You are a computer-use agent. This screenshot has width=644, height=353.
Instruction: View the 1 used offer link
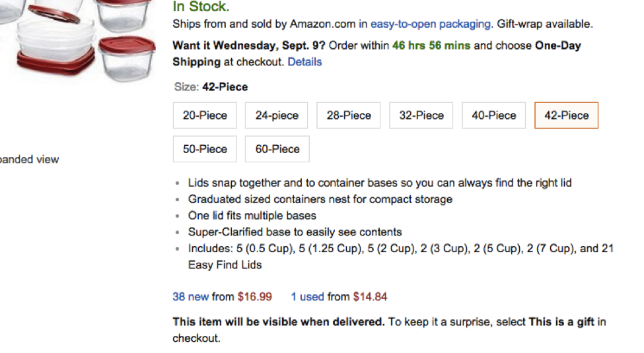pos(308,297)
